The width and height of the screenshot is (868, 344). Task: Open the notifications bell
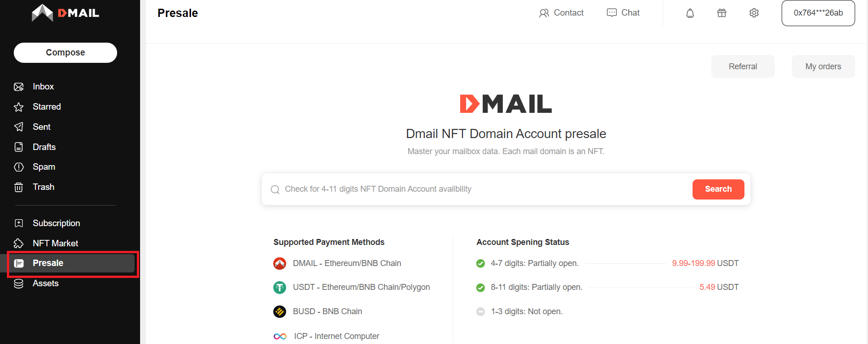(690, 13)
